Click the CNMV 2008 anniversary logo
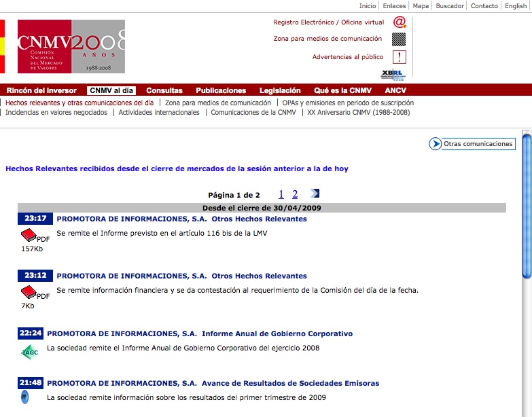Image resolution: width=532 pixels, height=417 pixels. pos(71,46)
